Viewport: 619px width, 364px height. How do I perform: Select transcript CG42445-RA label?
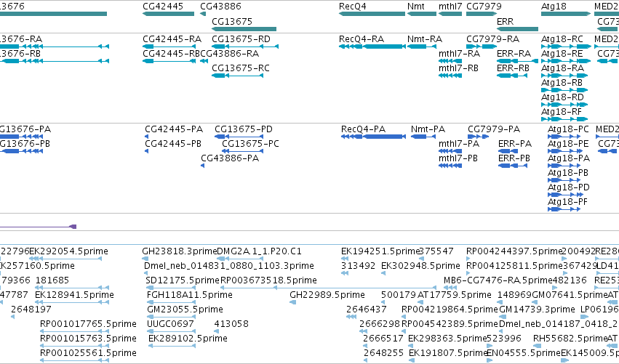click(172, 39)
